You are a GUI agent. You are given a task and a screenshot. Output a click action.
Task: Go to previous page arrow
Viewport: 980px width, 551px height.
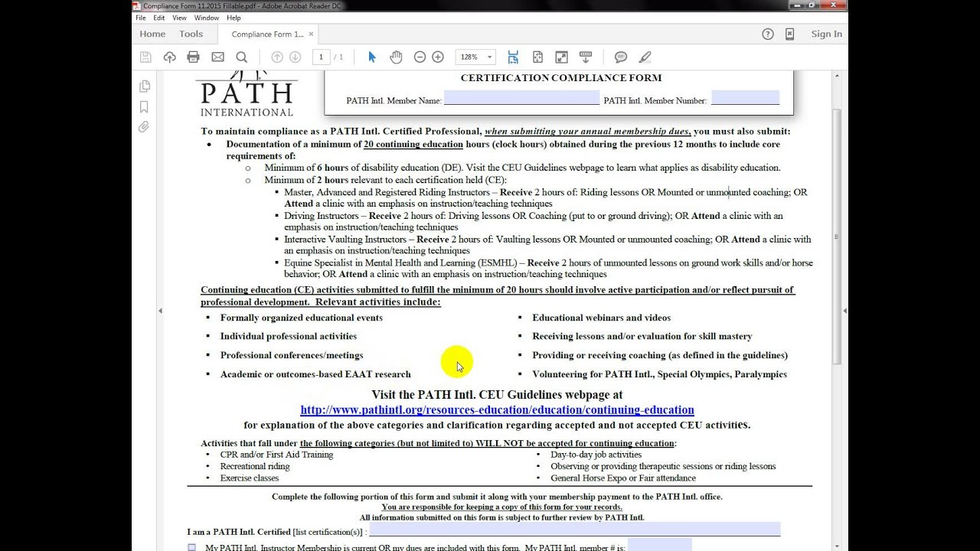pyautogui.click(x=277, y=57)
